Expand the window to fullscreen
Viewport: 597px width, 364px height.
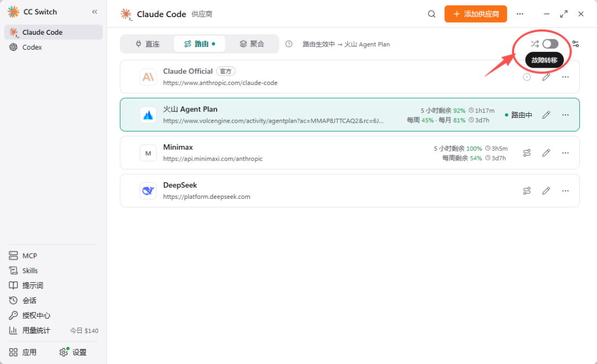[x=563, y=14]
